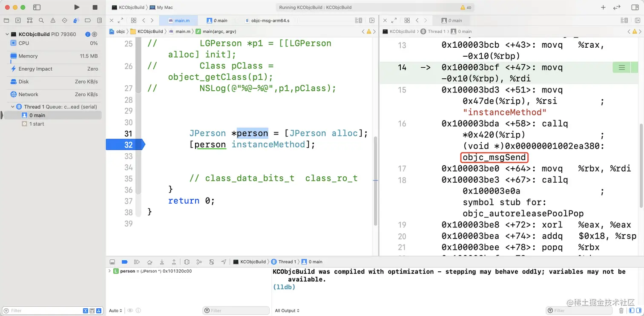Go back in right editor history

(417, 20)
